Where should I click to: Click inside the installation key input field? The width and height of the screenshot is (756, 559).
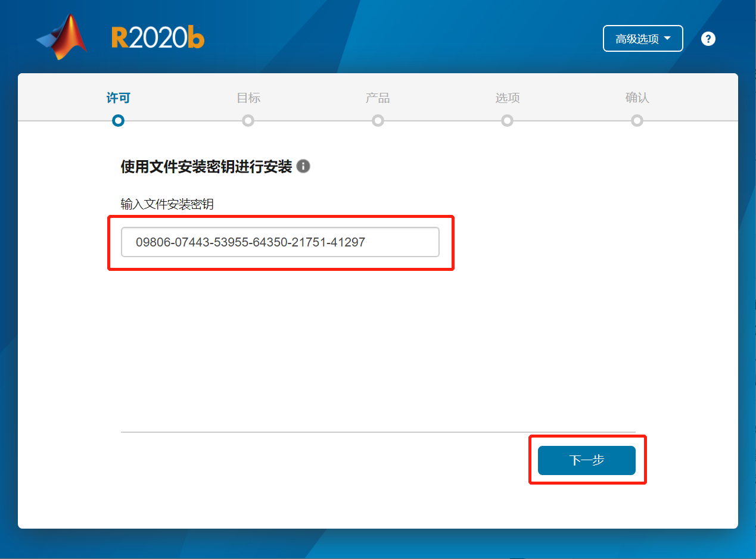[x=280, y=242]
